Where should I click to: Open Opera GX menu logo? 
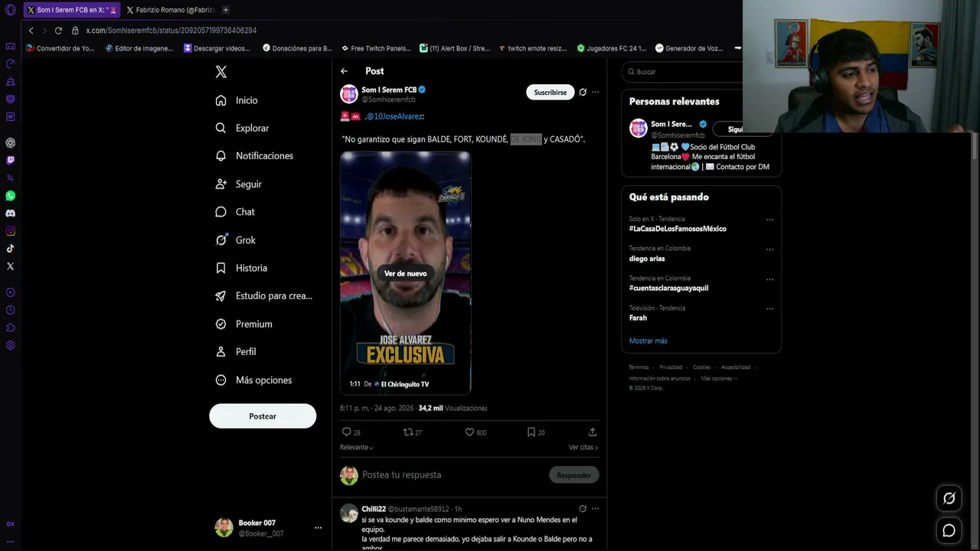coord(10,10)
